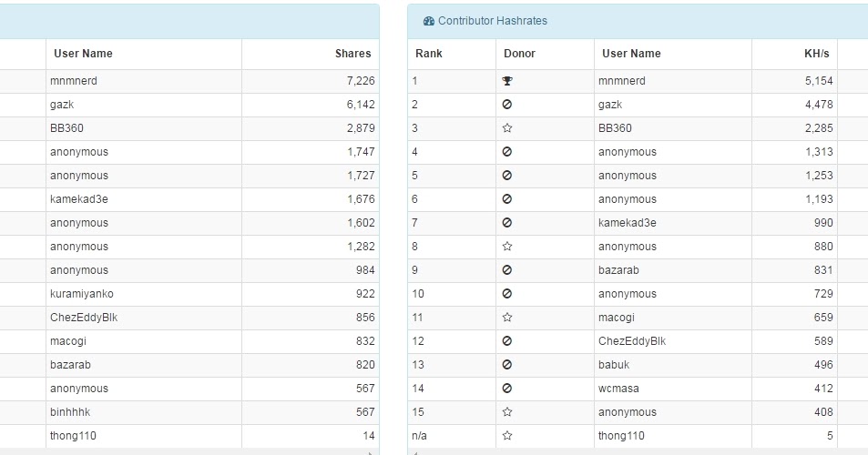Image resolution: width=868 pixels, height=455 pixels.
Task: Select kuramiyanko in the shares table
Action: tap(82, 294)
